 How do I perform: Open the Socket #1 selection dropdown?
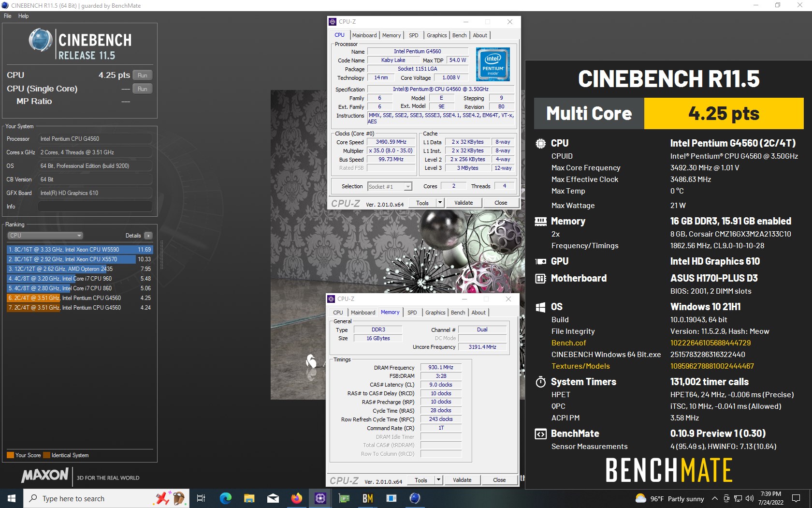point(390,186)
